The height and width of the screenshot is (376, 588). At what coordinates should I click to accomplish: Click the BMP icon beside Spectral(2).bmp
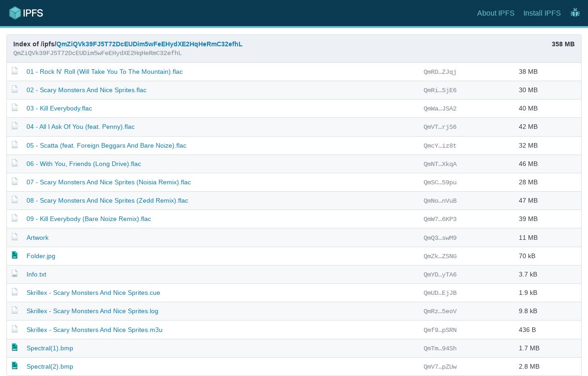(x=15, y=366)
